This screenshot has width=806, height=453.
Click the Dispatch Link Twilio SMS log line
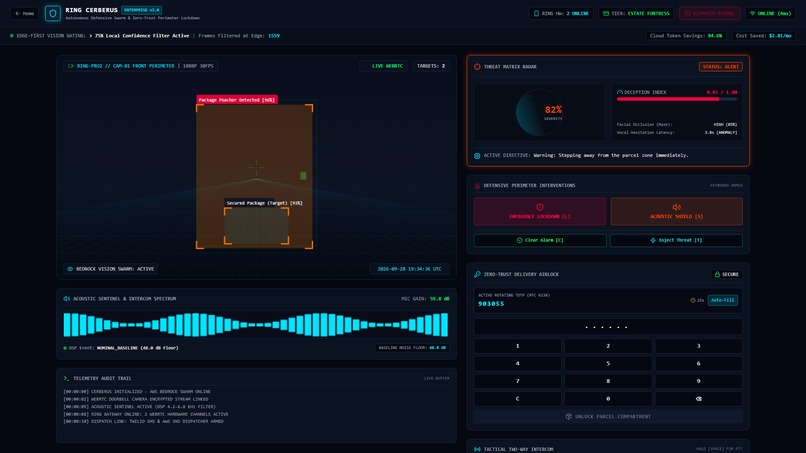coord(143,422)
